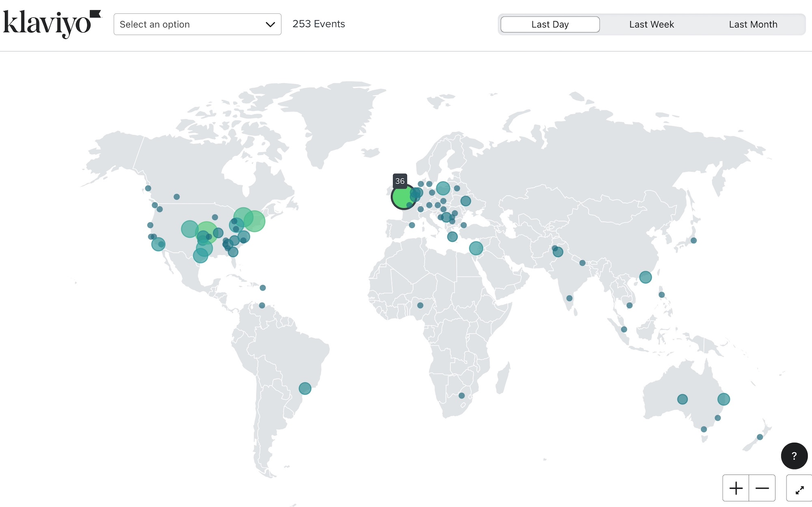Screen dimensions: 812x507
Task: Switch to Last Month time period
Action: click(753, 24)
